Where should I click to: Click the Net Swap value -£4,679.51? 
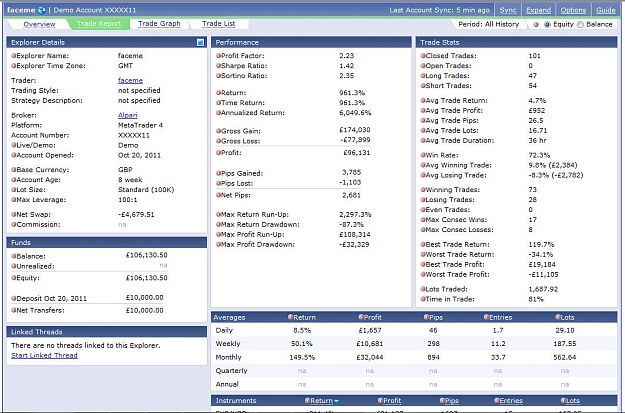(x=136, y=214)
